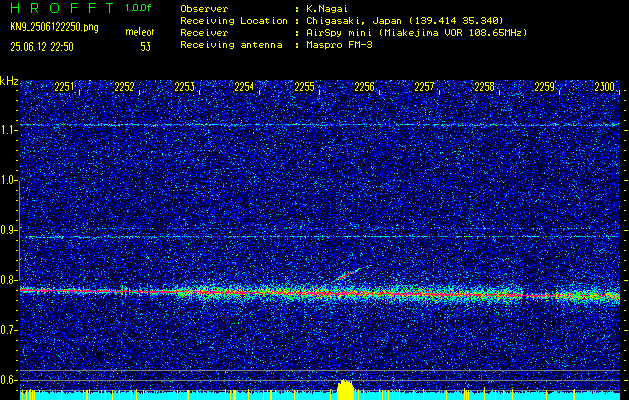Viewport: 629px width, 400px height.
Task: Select the meteor count value 53
Action: coord(146,47)
